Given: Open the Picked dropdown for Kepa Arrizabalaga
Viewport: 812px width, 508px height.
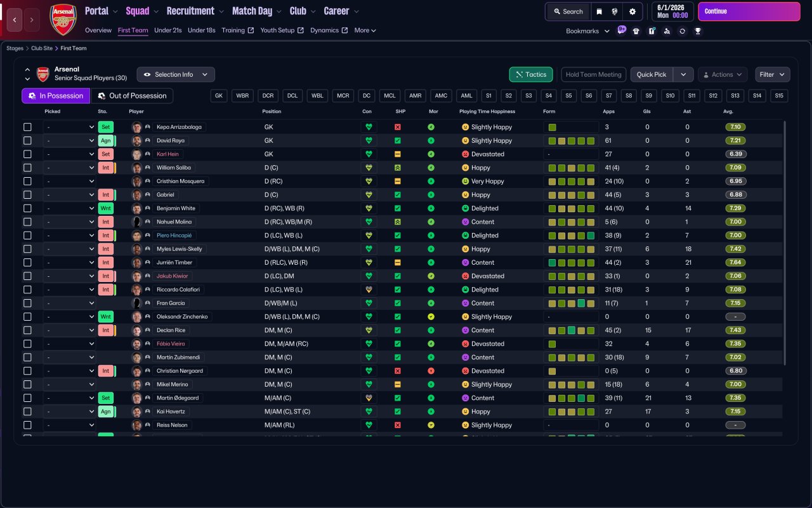Looking at the screenshot, I should pos(70,127).
